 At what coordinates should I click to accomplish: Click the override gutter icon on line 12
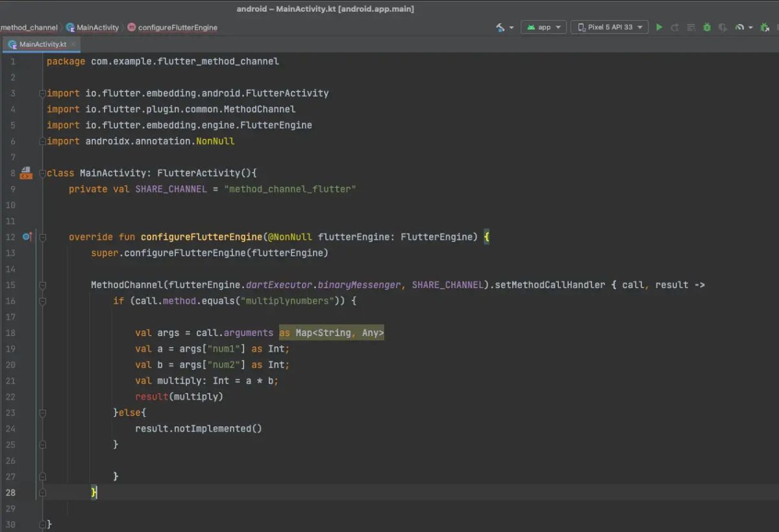tap(27, 237)
